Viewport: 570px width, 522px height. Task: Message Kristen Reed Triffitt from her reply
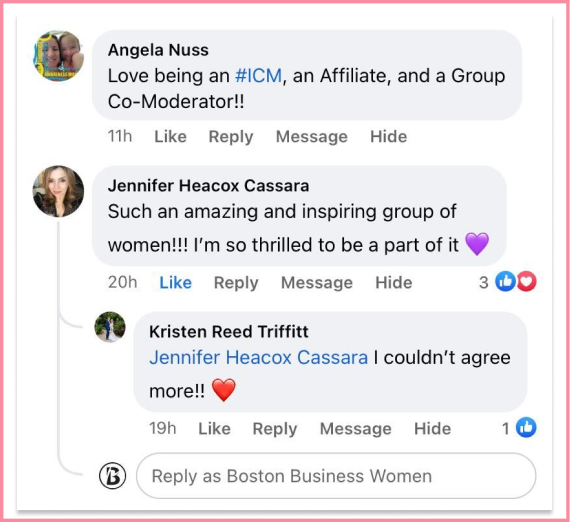(x=356, y=429)
